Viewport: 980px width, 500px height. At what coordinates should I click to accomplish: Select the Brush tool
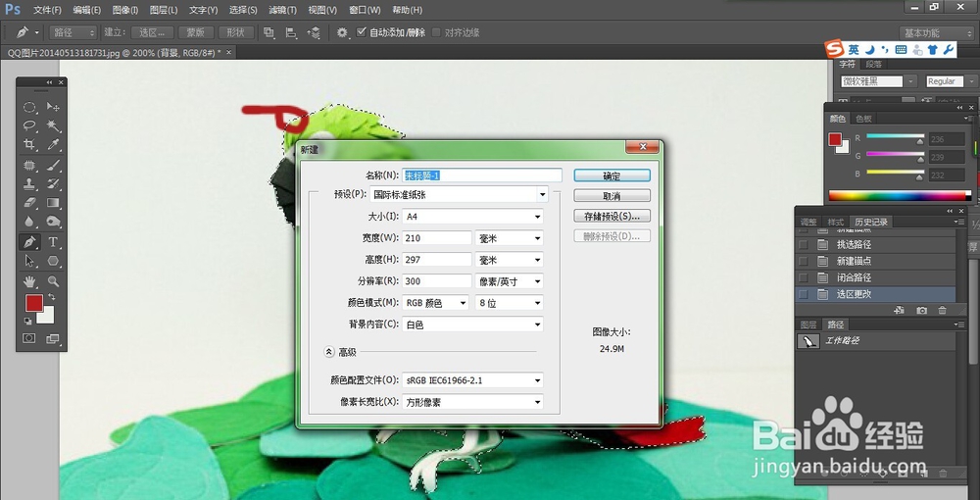pyautogui.click(x=53, y=166)
